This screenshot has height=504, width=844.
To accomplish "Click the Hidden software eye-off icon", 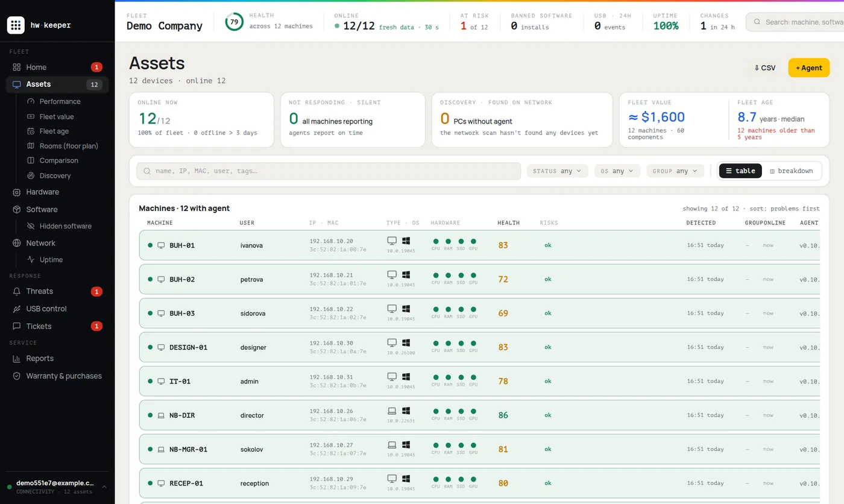I will pyautogui.click(x=31, y=226).
